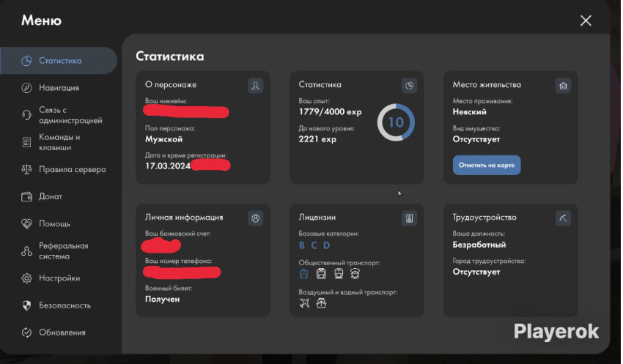Click the 1779/4000 exp value
Image resolution: width=623 pixels, height=364 pixels.
330,112
